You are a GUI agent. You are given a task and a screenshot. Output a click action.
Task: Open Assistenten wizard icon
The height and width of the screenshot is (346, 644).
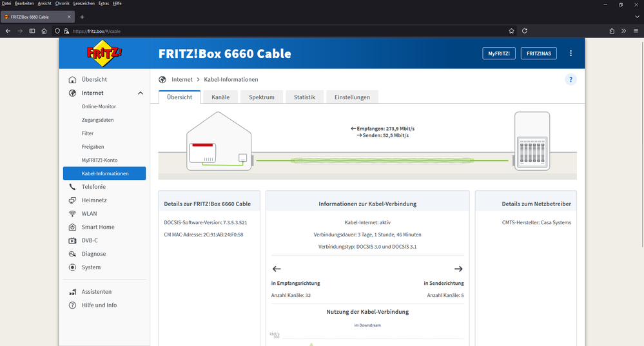(x=72, y=292)
